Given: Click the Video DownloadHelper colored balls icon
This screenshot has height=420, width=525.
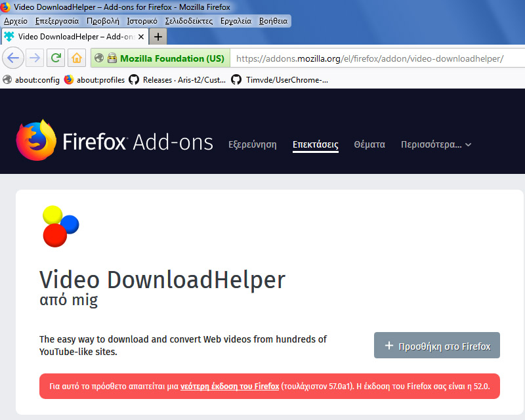Looking at the screenshot, I should (x=60, y=226).
